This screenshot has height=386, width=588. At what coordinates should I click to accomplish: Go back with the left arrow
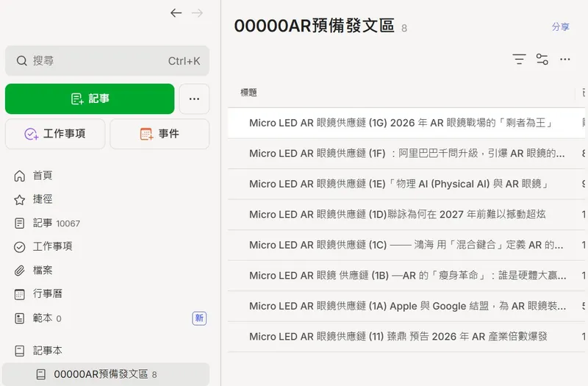coord(176,13)
